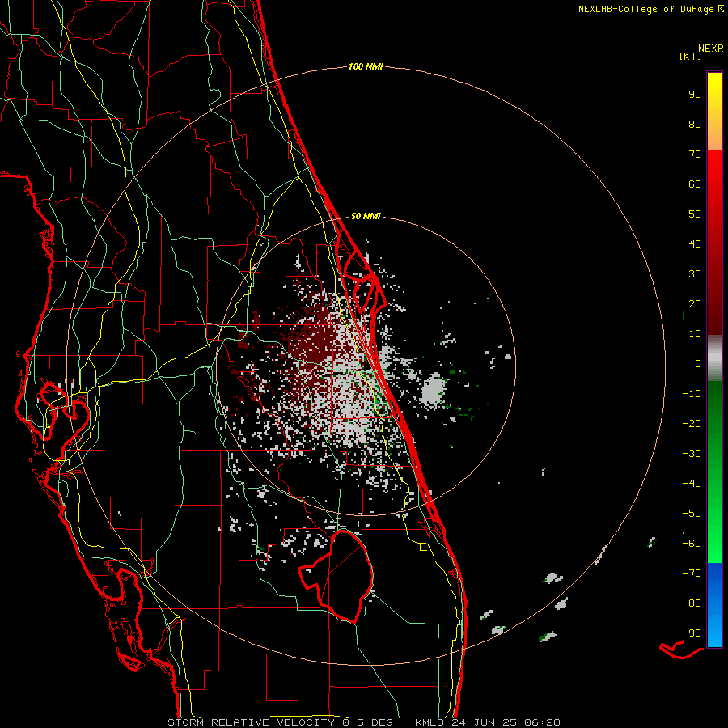Click the -70 value on velocity scale
The width and height of the screenshot is (728, 728).
point(692,574)
